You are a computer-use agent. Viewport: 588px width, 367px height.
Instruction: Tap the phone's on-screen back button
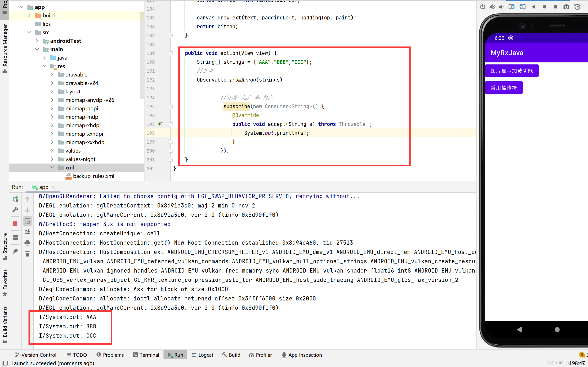point(519,329)
